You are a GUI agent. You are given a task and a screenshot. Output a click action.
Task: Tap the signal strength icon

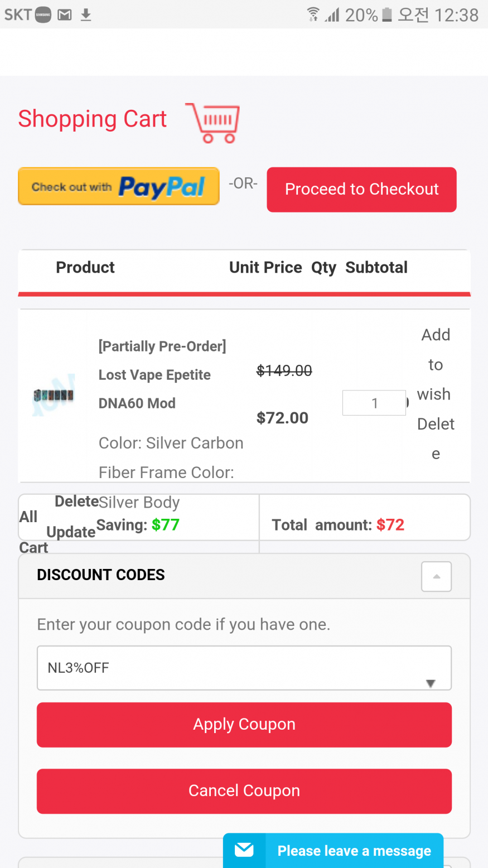332,15
